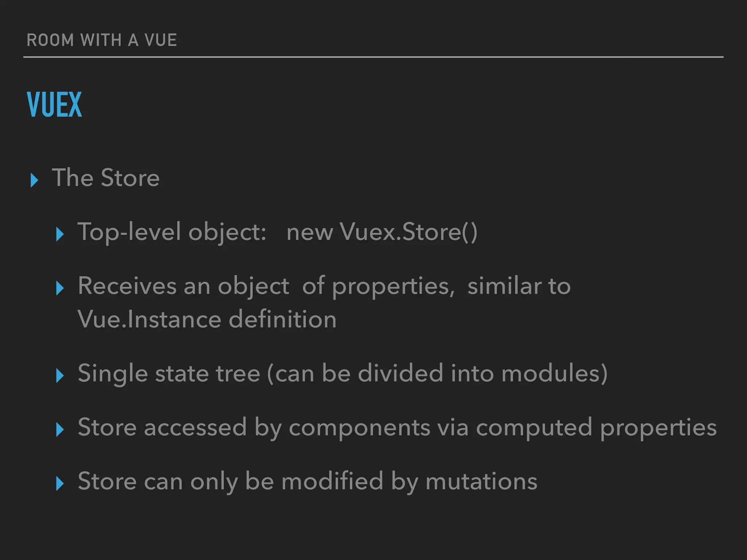Select the blue VUEX slide title
This screenshot has width=747, height=560.
54,105
